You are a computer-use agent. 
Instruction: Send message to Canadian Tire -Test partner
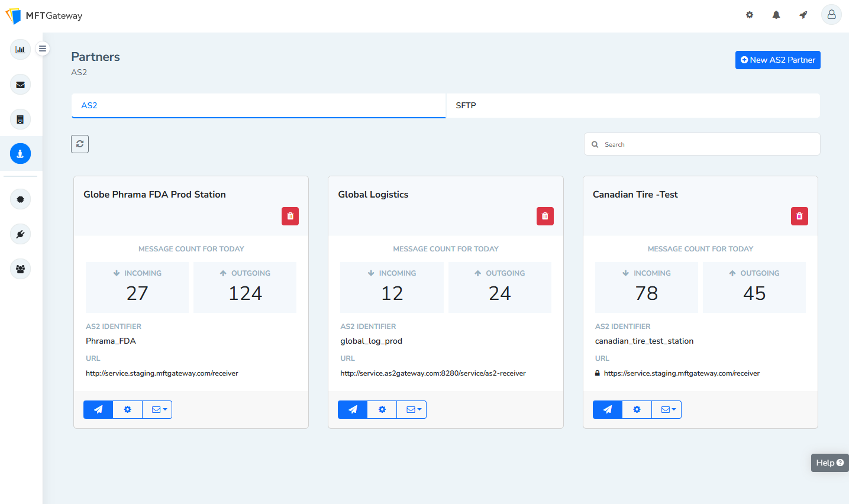tap(608, 409)
